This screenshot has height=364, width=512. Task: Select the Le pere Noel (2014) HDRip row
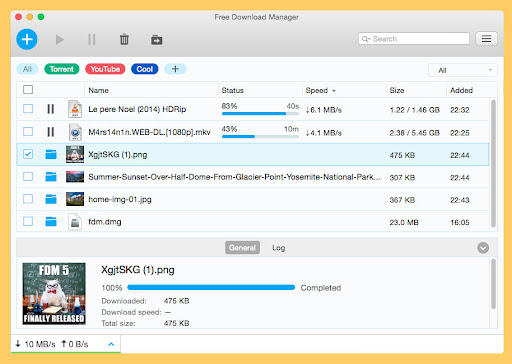pyautogui.click(x=253, y=109)
